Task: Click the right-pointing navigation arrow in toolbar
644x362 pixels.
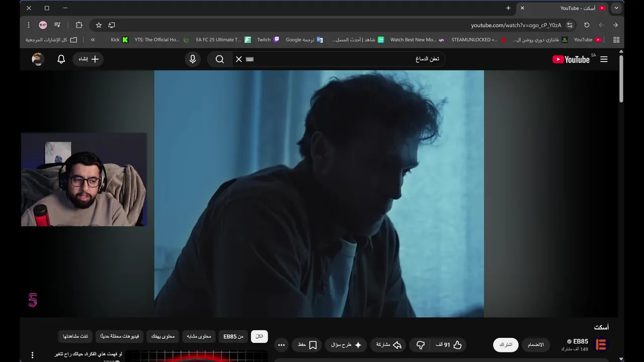Action: click(615, 25)
